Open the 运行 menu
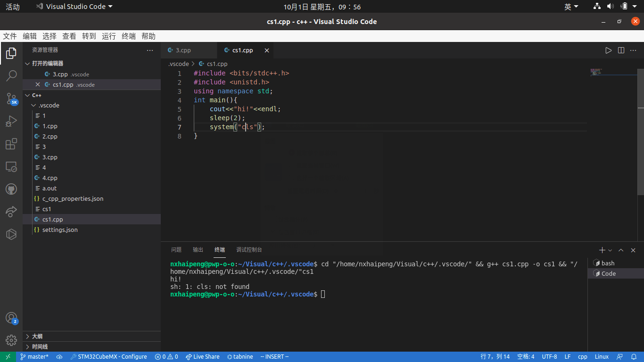 tap(109, 36)
